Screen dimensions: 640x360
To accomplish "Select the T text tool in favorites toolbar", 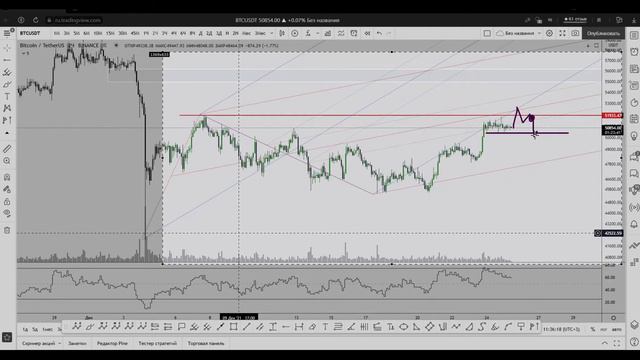I will (325, 327).
